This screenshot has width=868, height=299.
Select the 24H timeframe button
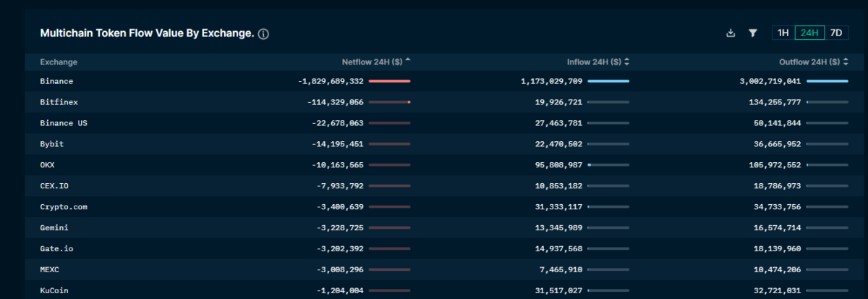pyautogui.click(x=809, y=33)
